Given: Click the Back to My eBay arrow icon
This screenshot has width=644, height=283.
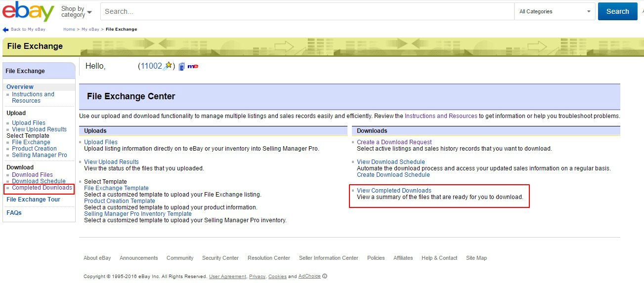Looking at the screenshot, I should [x=5, y=30].
